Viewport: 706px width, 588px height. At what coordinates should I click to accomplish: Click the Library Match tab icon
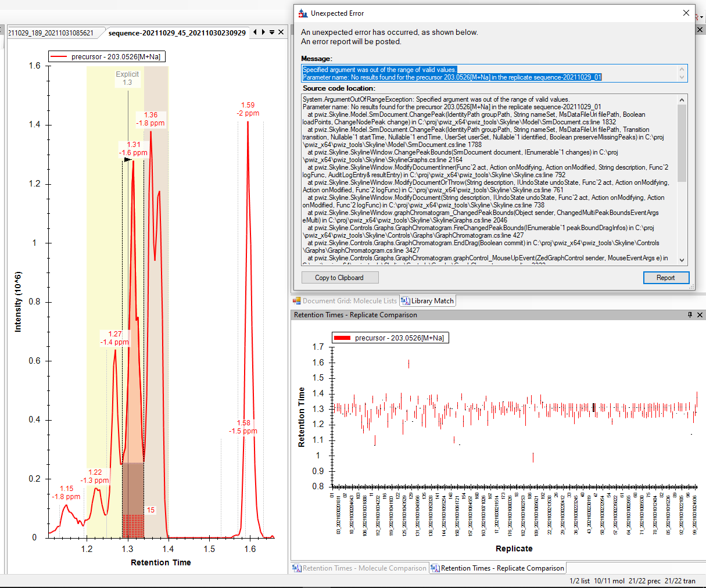tap(405, 301)
